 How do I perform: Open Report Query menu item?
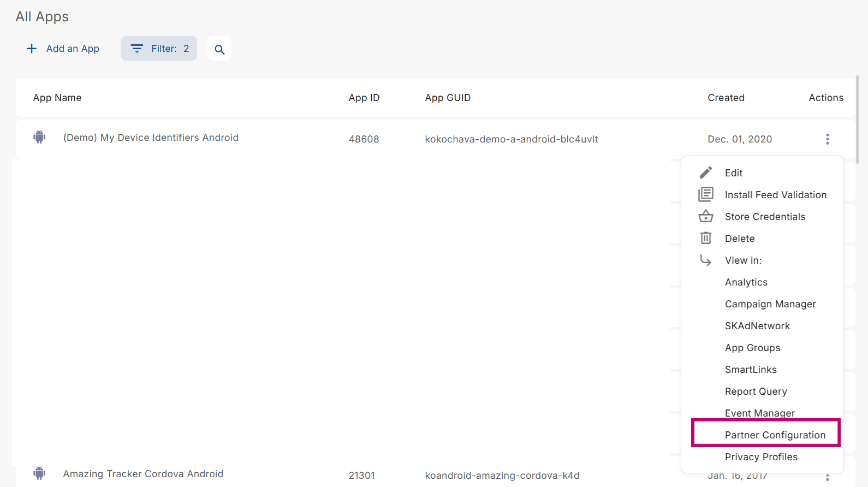[x=756, y=391]
